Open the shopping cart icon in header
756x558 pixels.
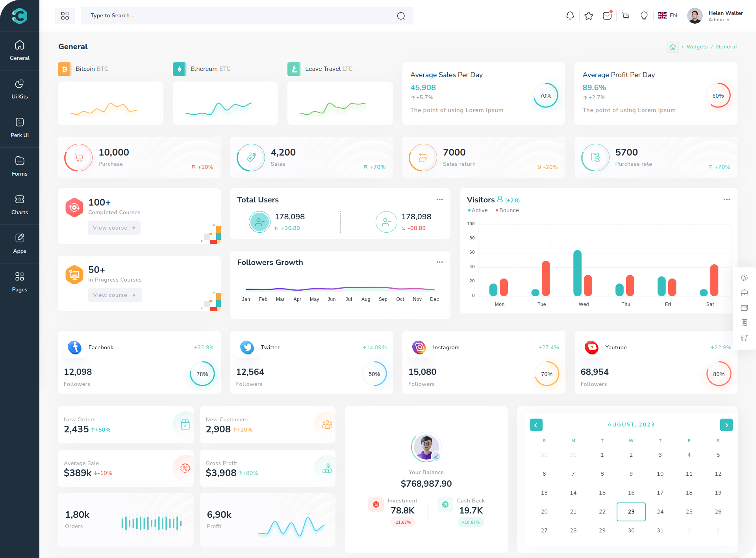click(x=626, y=16)
